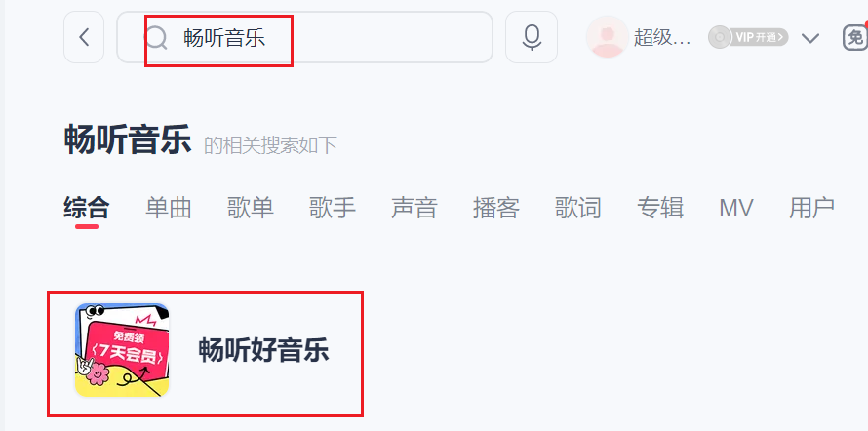Open the user avatar profile picture

pyautogui.click(x=608, y=37)
